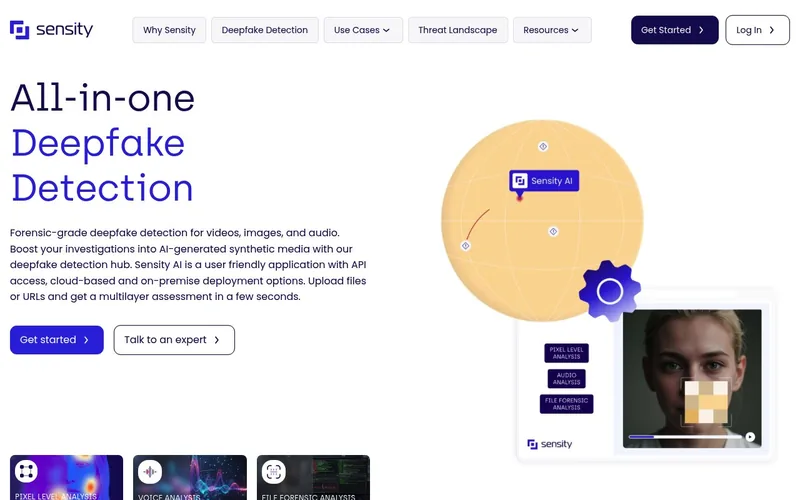
Task: Click the pixel nodes icon on first card
Action: pyautogui.click(x=27, y=471)
